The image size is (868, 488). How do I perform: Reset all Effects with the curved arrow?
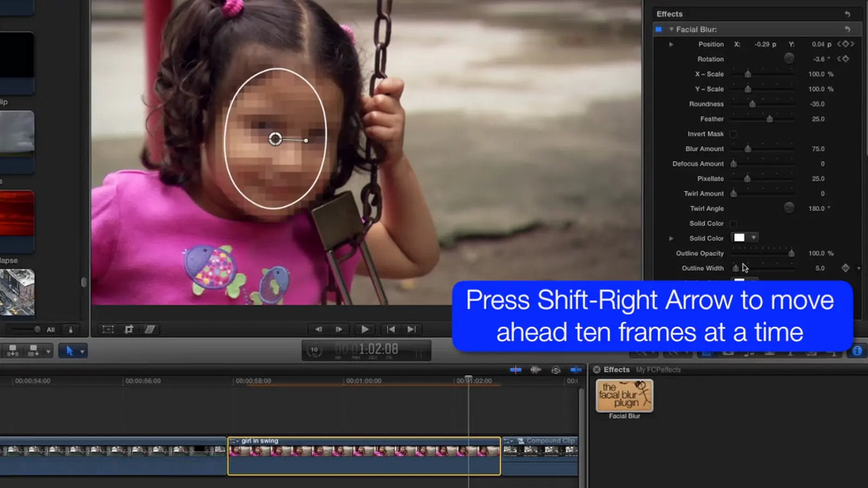pyautogui.click(x=847, y=14)
